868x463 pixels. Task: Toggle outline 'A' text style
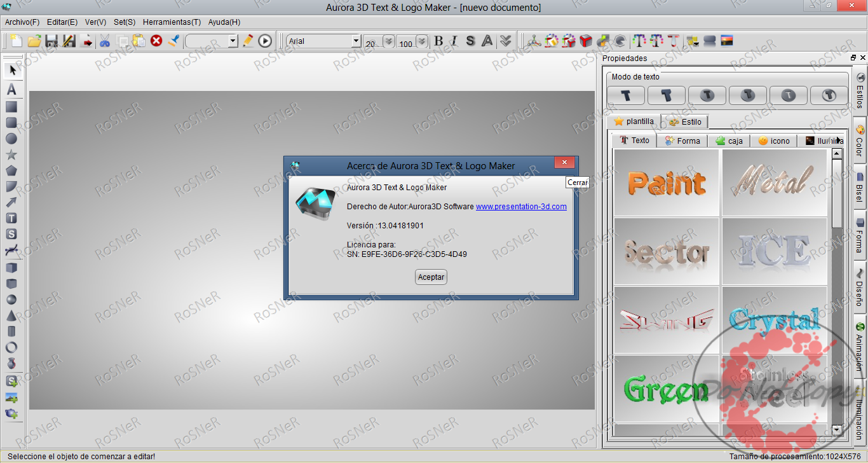coord(487,41)
